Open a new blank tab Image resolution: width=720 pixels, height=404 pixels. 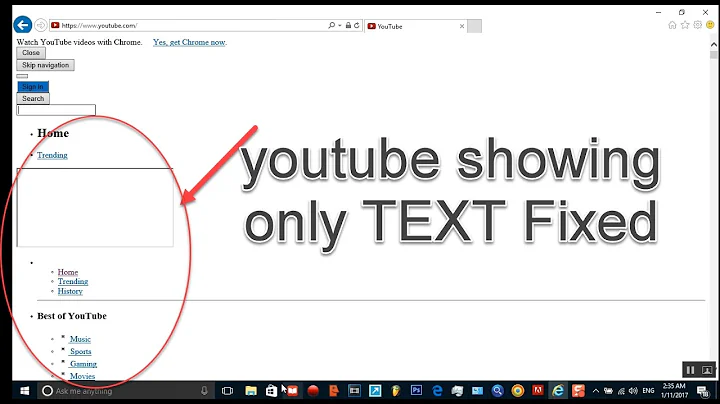point(475,26)
